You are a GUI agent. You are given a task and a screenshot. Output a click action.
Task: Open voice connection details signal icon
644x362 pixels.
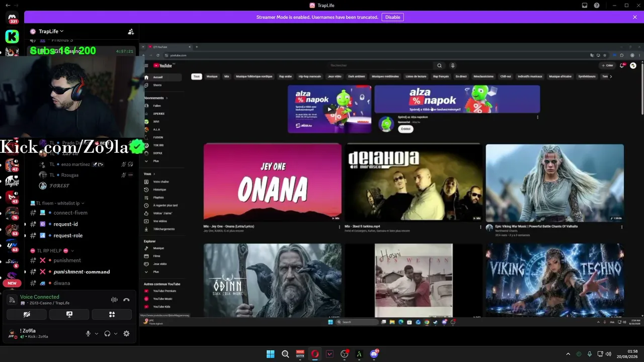pos(12,300)
